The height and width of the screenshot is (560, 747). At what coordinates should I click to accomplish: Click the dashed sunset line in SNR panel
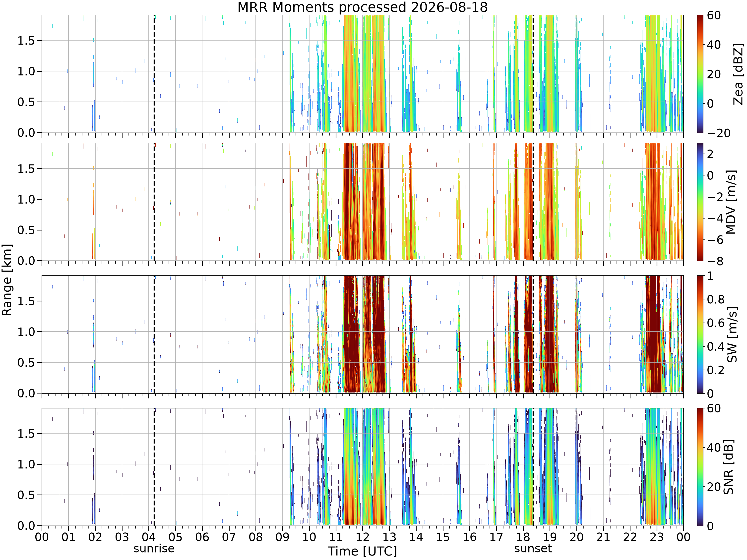[x=533, y=467]
